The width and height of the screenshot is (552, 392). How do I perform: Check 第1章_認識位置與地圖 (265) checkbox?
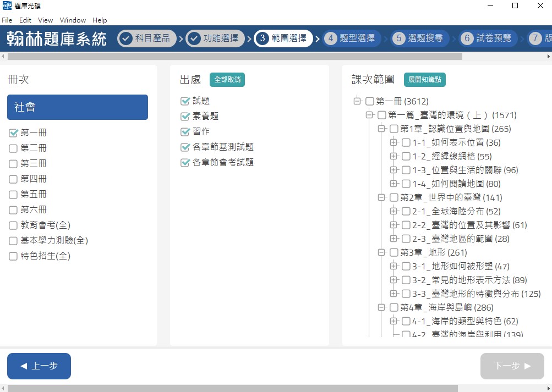tap(394, 129)
